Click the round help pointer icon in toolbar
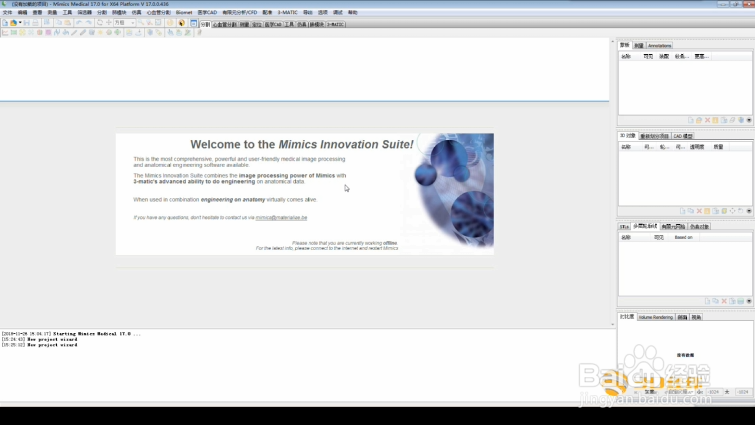 pos(182,23)
